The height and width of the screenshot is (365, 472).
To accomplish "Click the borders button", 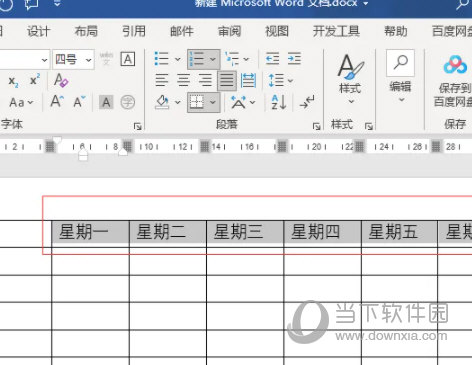I will click(197, 102).
